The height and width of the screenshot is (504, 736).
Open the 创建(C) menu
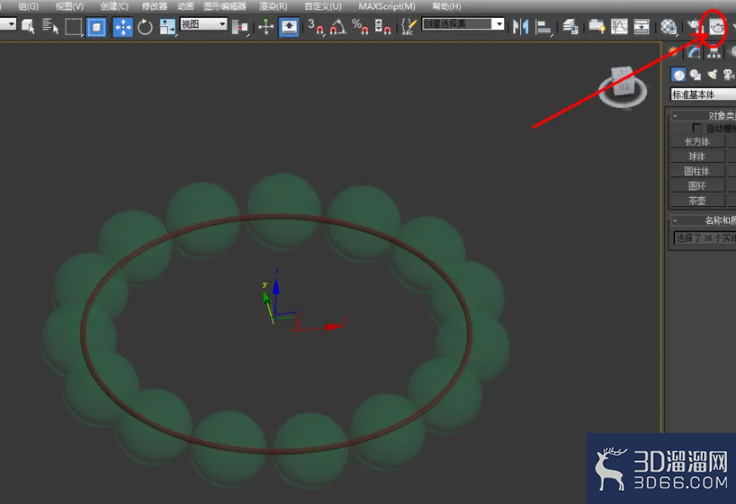pyautogui.click(x=114, y=7)
